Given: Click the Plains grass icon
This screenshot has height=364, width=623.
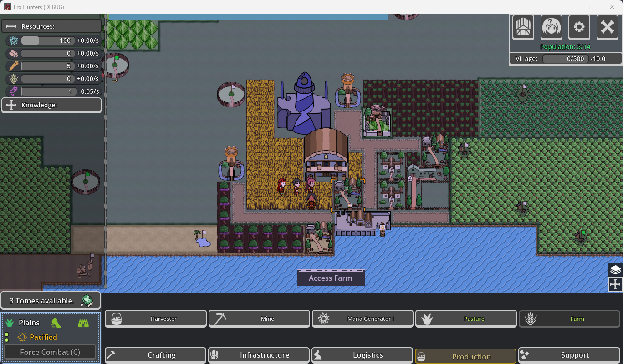Looking at the screenshot, I should (x=10, y=323).
